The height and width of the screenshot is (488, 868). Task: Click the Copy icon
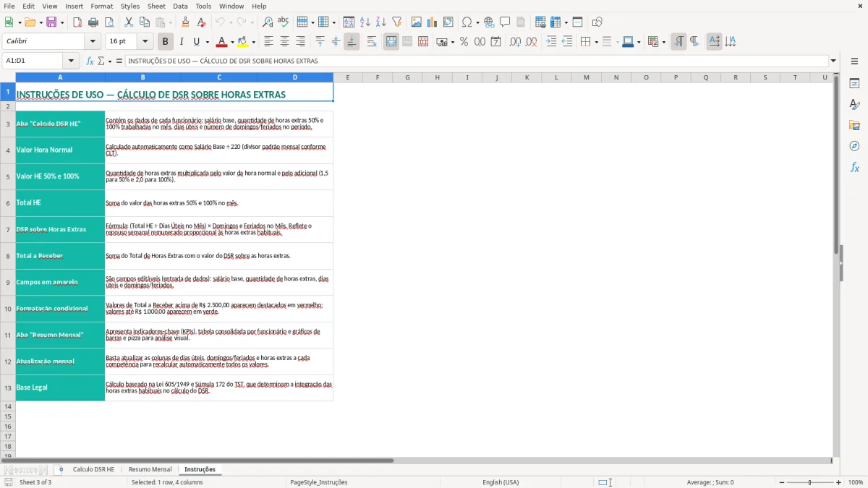(x=145, y=22)
